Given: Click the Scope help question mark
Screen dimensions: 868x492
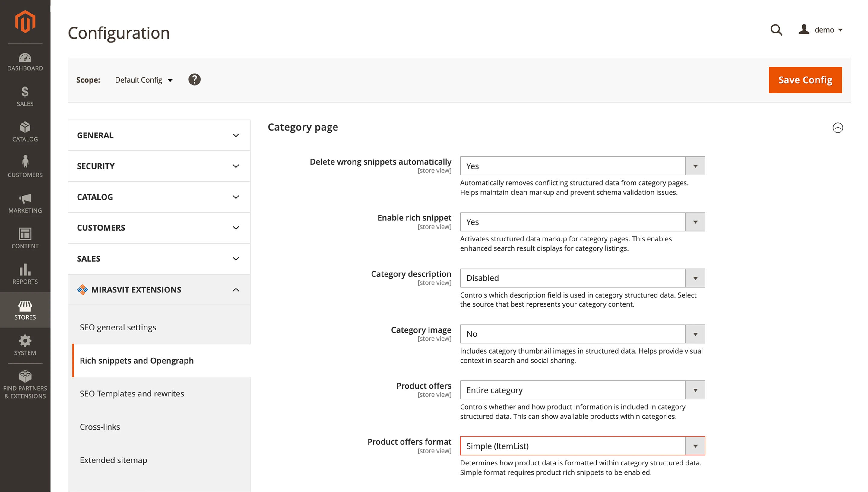Looking at the screenshot, I should pyautogui.click(x=194, y=79).
